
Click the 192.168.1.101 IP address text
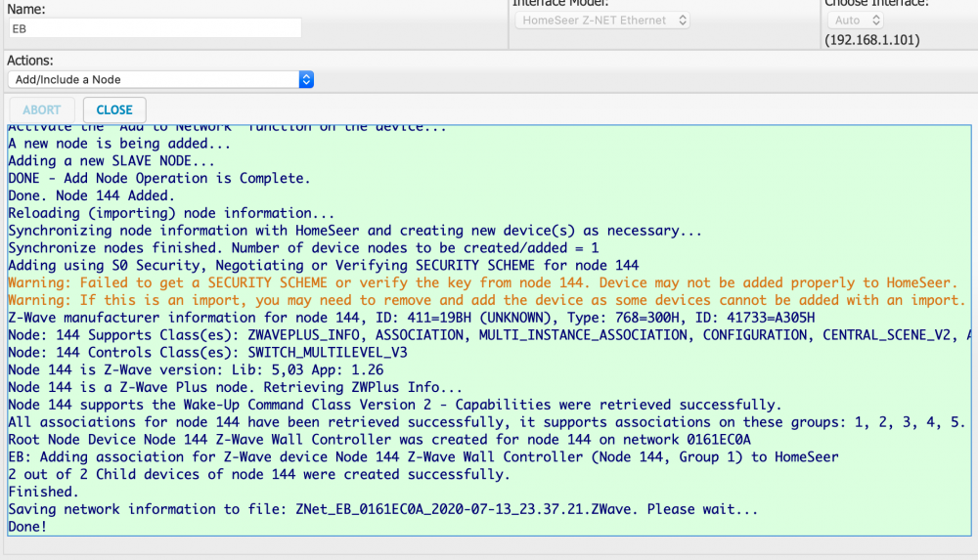pos(871,41)
